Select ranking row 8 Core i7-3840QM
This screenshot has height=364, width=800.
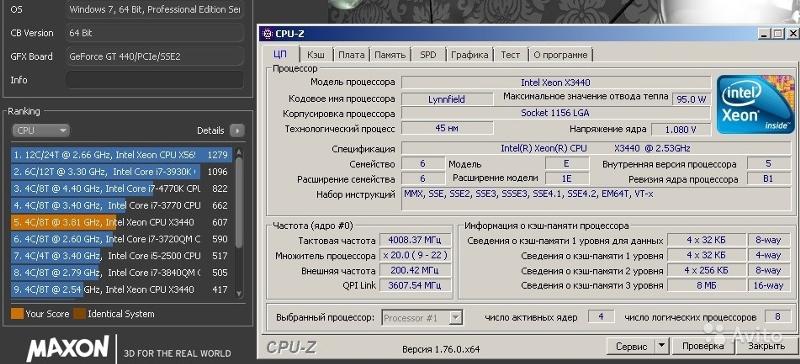tap(122, 273)
